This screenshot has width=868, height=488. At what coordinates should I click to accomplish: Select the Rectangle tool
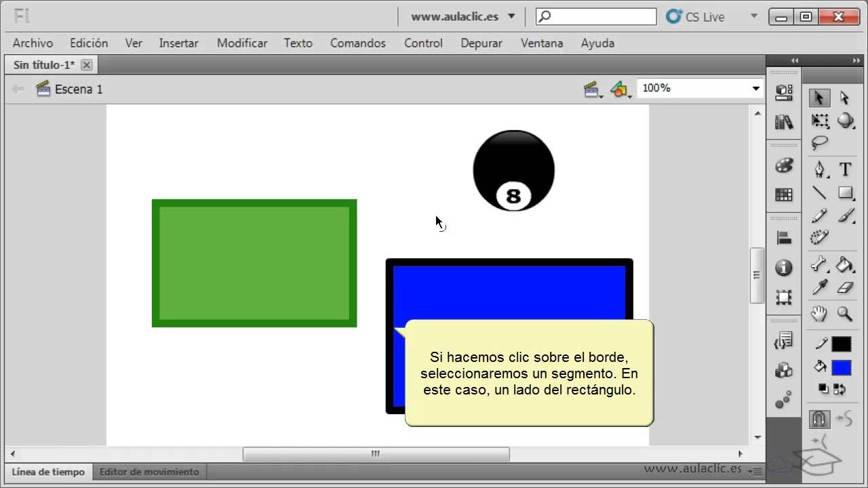[x=845, y=193]
